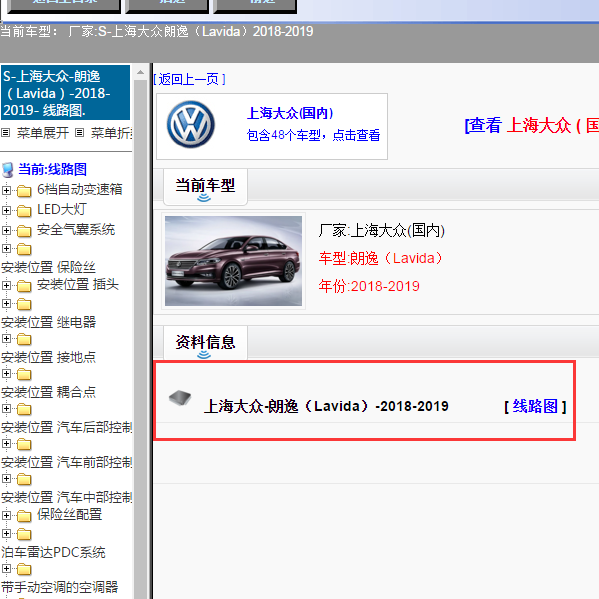Open 安装位置 耦合点 tree item
This screenshot has width=599, height=599.
[48, 392]
